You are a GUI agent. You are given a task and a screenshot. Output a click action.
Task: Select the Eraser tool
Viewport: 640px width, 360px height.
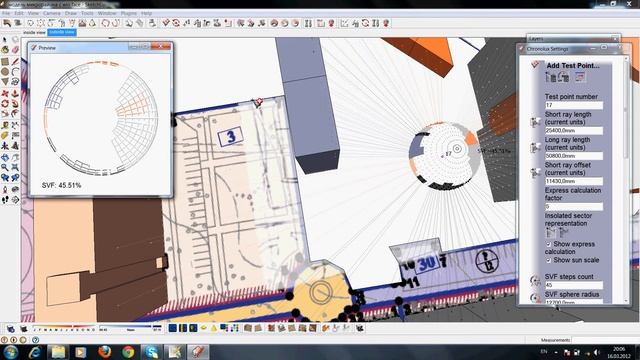click(x=15, y=50)
